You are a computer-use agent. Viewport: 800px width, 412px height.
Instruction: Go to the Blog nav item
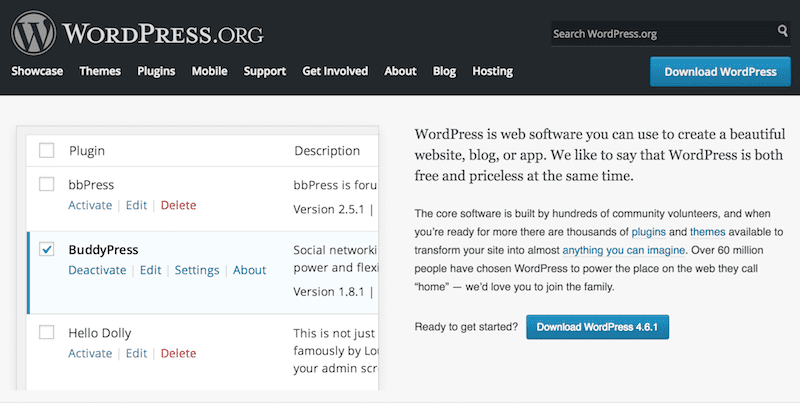pyautogui.click(x=444, y=71)
